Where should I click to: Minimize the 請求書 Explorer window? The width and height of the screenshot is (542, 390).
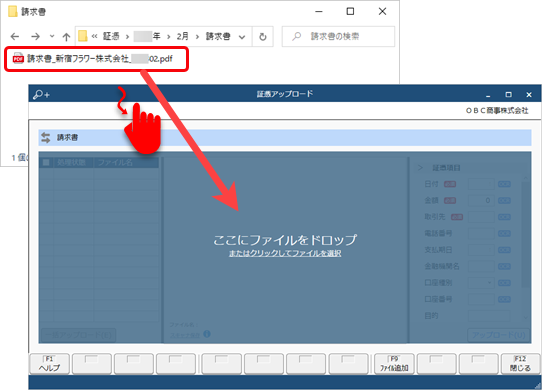pos(319,11)
